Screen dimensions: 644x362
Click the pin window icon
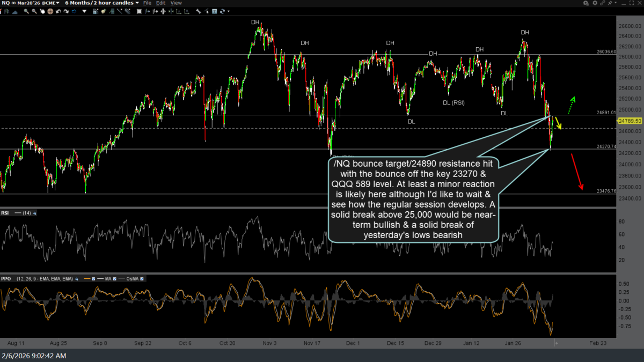click(610, 3)
